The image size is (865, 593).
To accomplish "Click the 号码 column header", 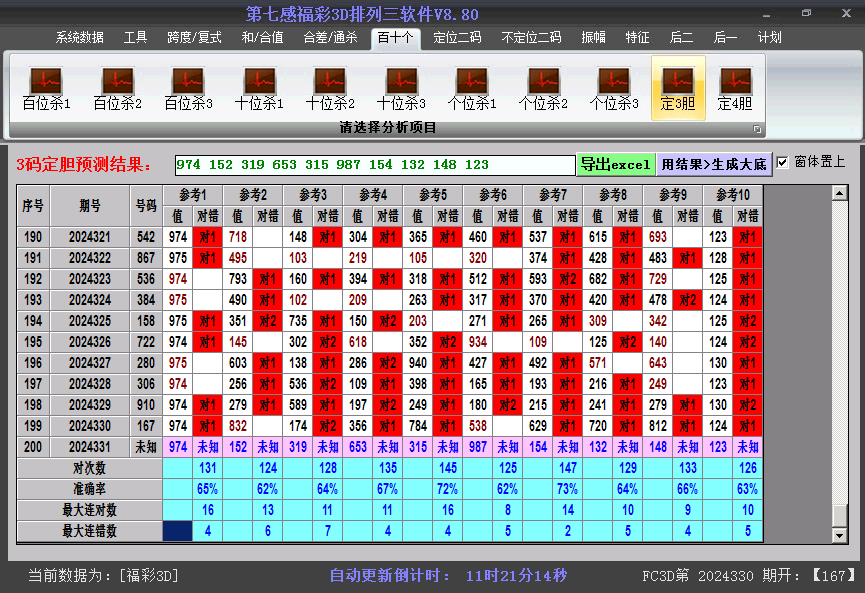I will tap(146, 206).
